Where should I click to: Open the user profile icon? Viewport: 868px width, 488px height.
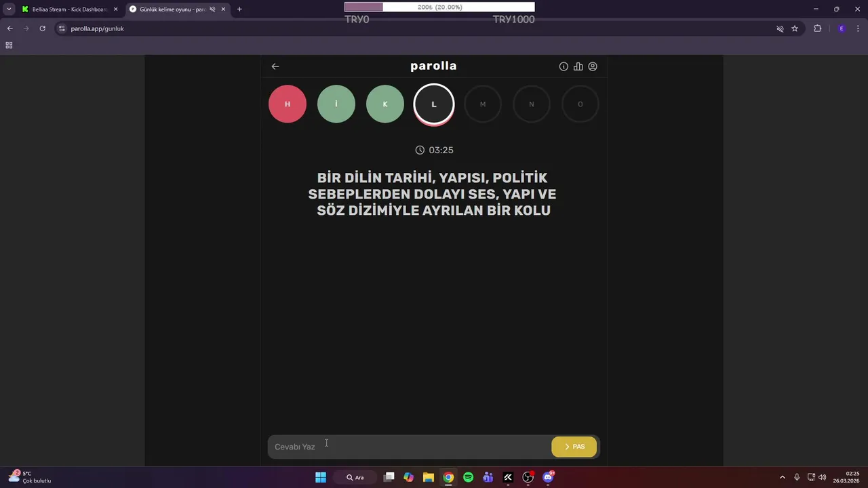click(593, 66)
